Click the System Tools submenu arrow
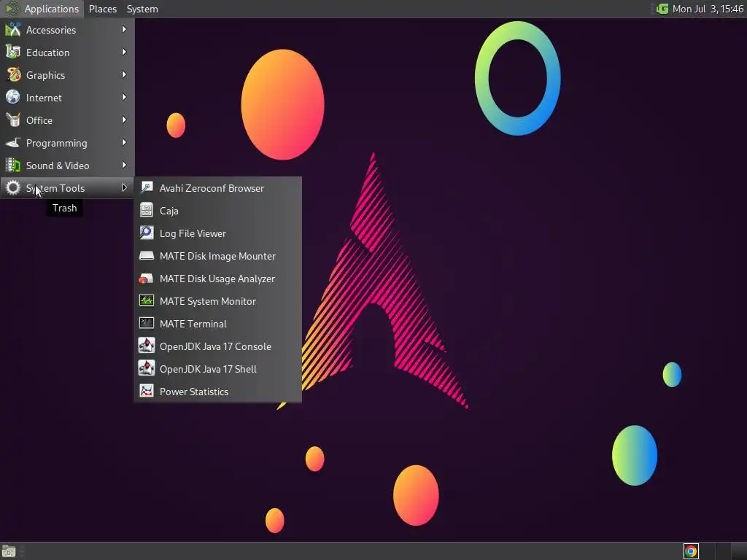This screenshot has height=560, width=747. [x=124, y=187]
